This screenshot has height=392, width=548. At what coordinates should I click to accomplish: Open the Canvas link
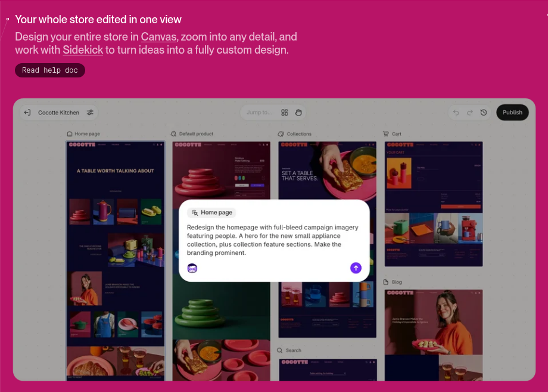(158, 37)
